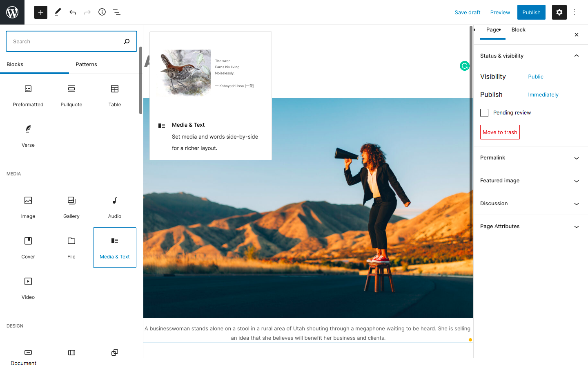
Task: Undo the last change
Action: [x=73, y=12]
